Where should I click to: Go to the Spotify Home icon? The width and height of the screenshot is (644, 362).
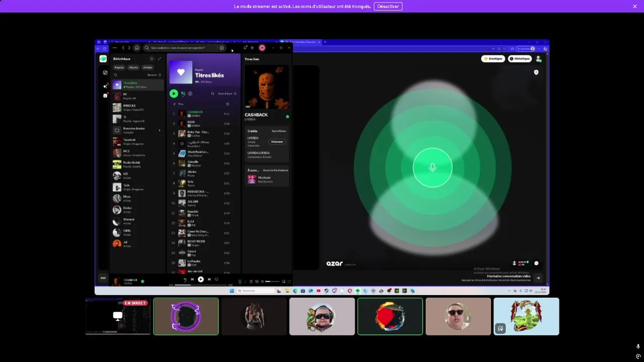(x=136, y=48)
